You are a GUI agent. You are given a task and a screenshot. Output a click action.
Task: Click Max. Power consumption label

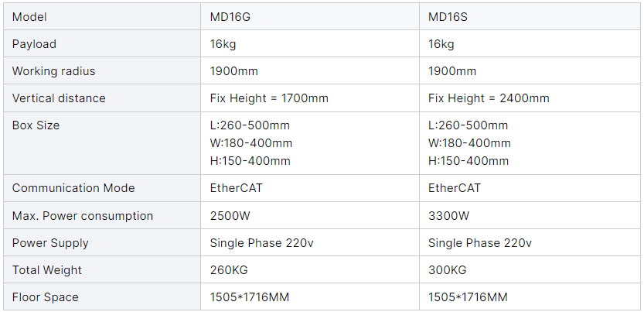(x=83, y=216)
